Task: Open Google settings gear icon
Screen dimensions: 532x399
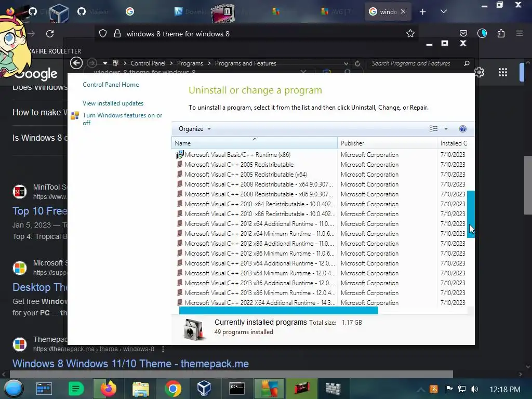Action: (x=478, y=72)
